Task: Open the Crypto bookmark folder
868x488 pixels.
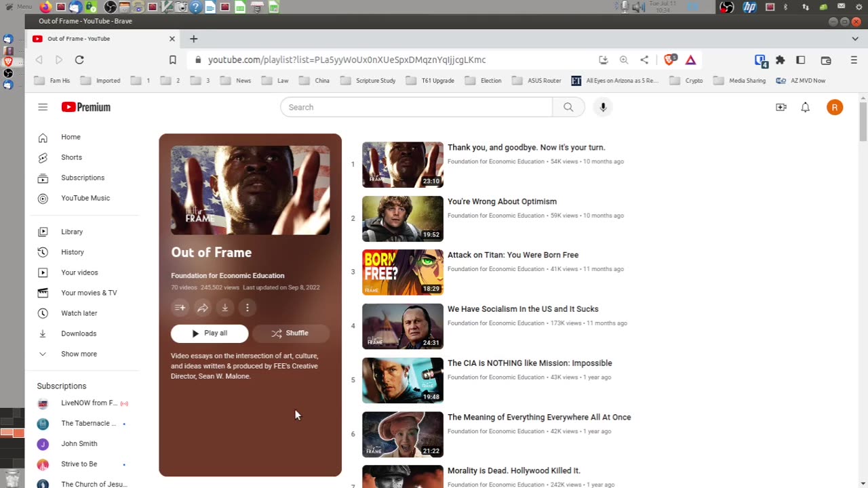Action: coord(686,81)
